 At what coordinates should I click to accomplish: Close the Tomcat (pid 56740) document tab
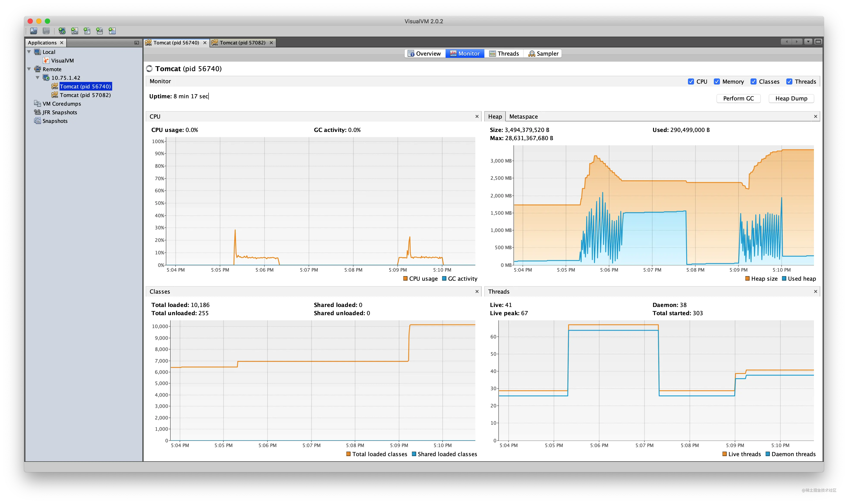[x=205, y=43]
